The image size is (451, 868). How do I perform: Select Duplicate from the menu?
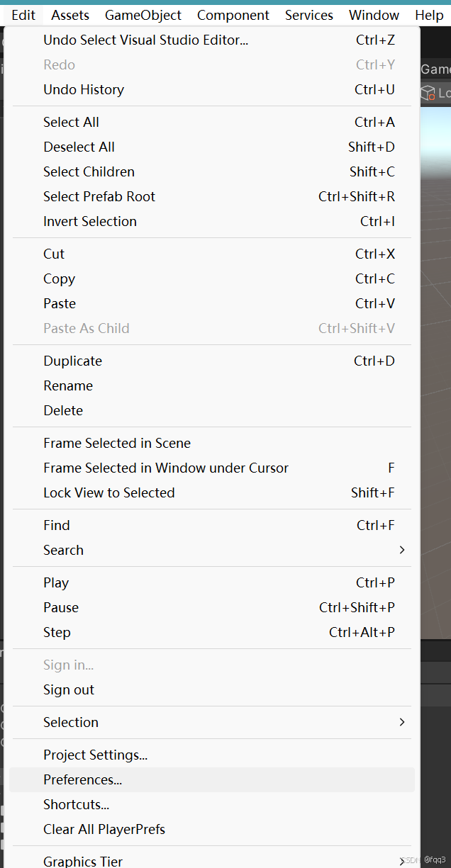73,361
